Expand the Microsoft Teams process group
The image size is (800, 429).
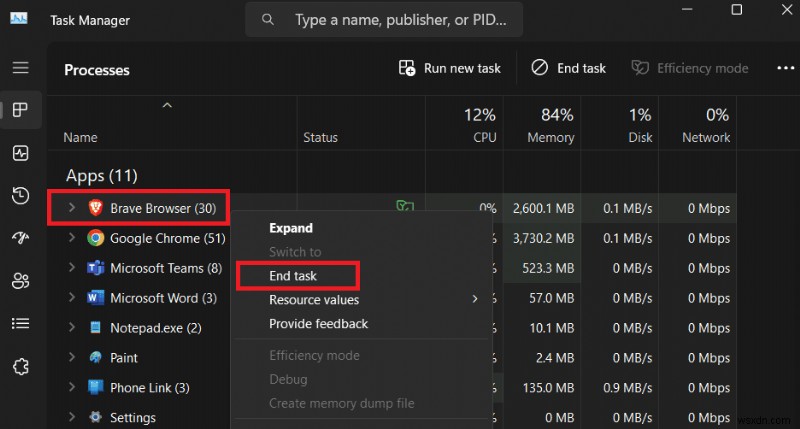point(71,267)
